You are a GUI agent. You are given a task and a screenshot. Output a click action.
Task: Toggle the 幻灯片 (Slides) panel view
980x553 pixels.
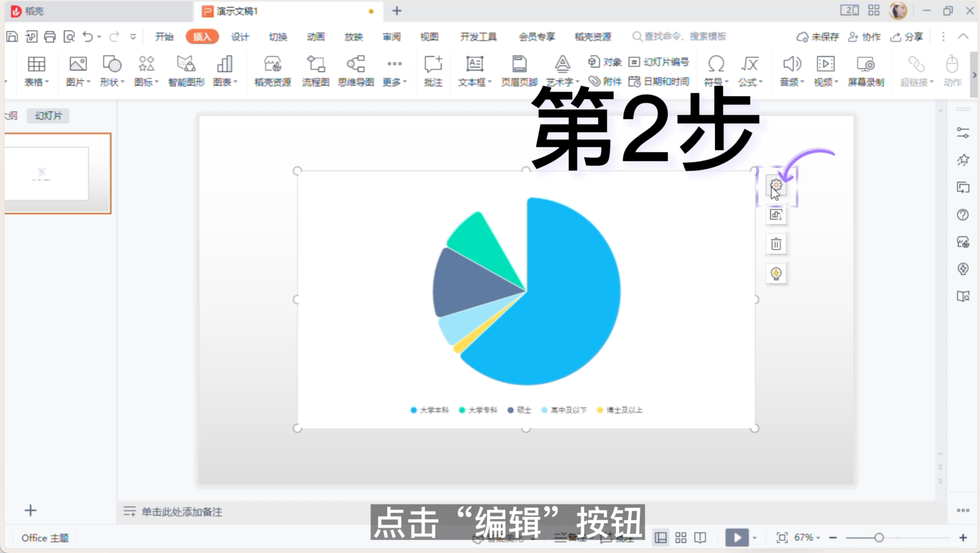point(48,115)
